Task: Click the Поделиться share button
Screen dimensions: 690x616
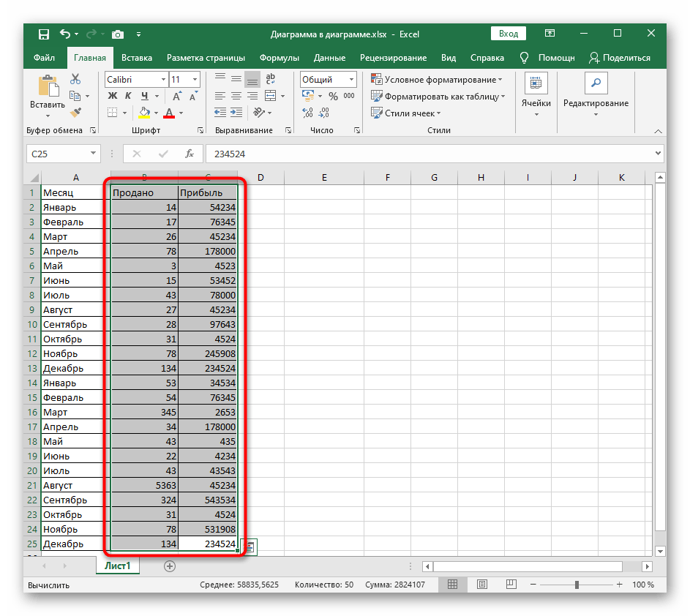Action: tap(620, 58)
